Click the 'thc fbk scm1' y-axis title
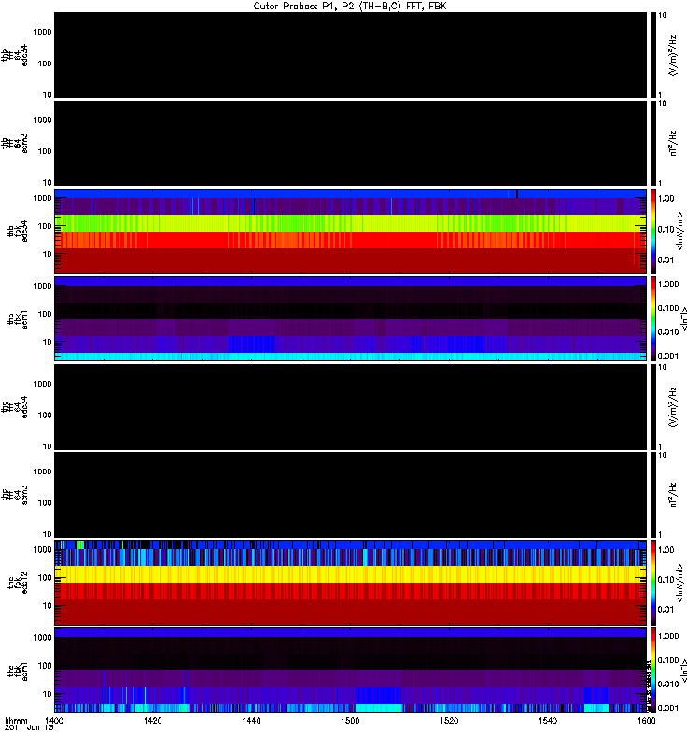This screenshot has width=700, height=747. [x=17, y=670]
